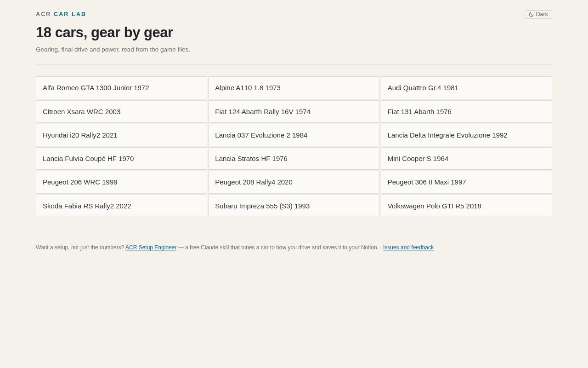588x368 pixels.
Task: Select Peugeot 206 WRC 1999
Action: tap(122, 182)
